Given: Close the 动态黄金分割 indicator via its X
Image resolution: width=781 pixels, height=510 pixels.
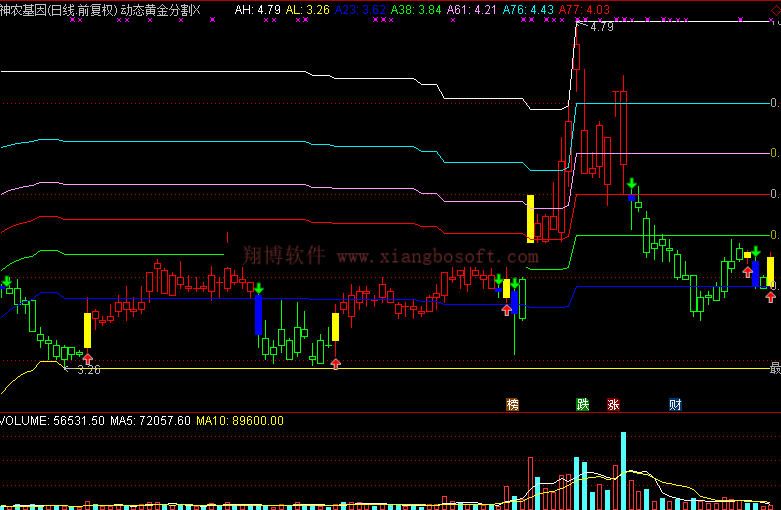Looking at the screenshot, I should coord(196,9).
